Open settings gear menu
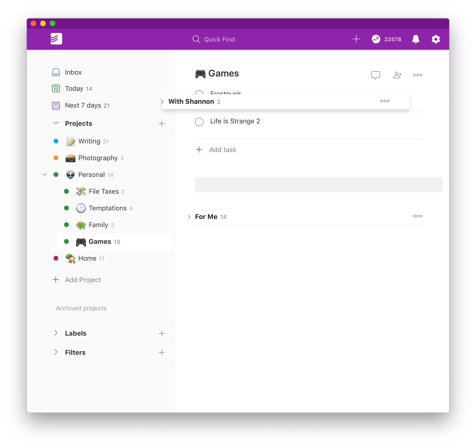 click(x=436, y=39)
